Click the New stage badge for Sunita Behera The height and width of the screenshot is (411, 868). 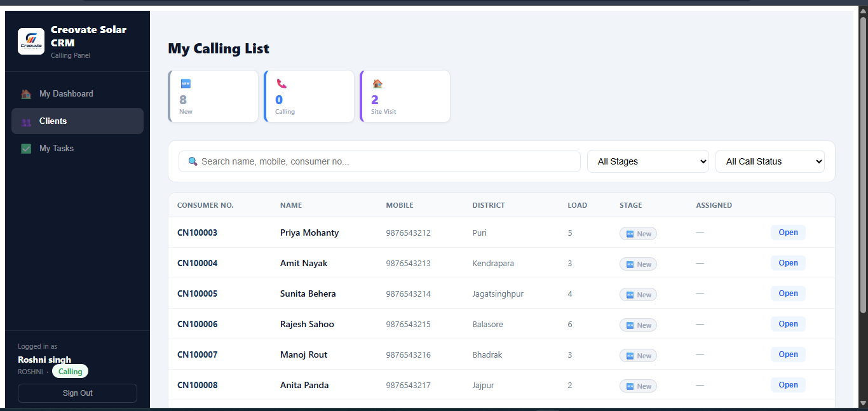[x=638, y=295]
